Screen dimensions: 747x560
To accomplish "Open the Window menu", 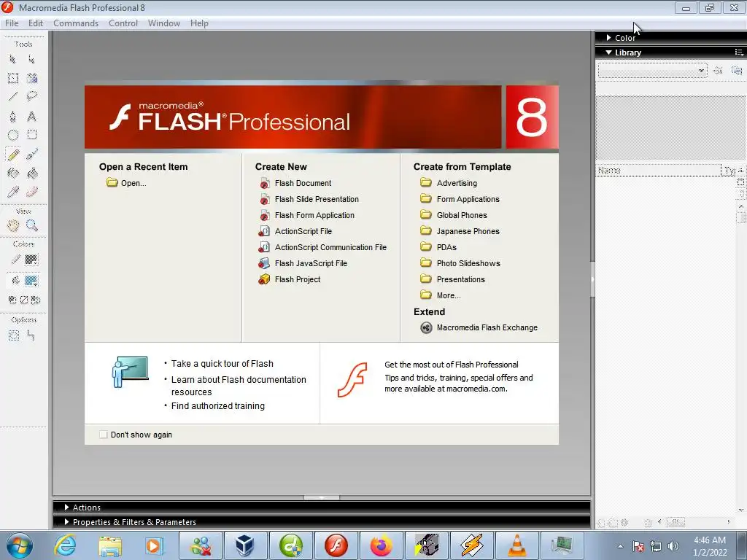I will [164, 23].
